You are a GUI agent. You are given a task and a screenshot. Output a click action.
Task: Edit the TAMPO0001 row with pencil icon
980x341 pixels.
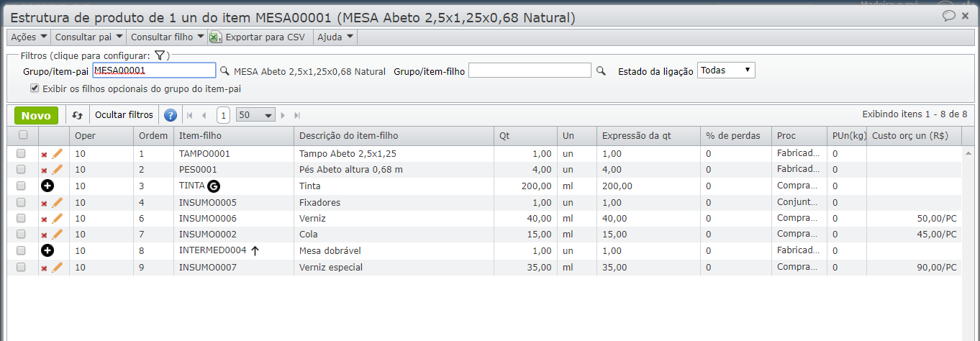click(58, 153)
